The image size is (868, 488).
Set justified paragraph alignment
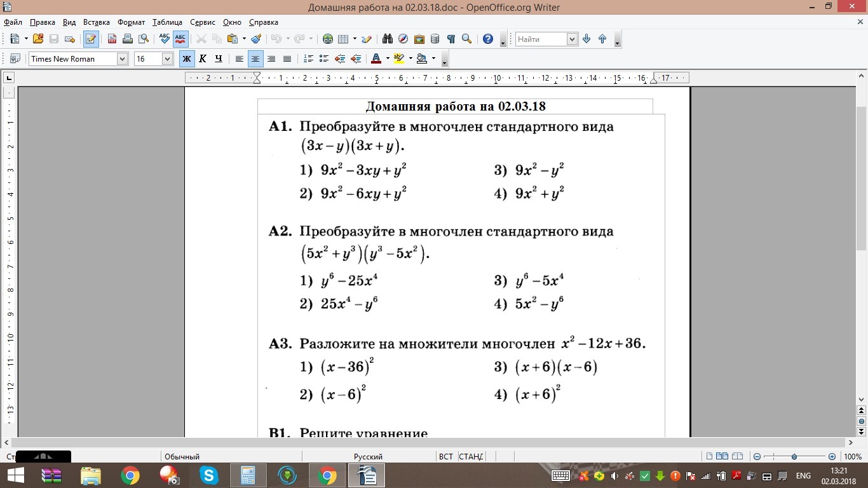coord(287,58)
